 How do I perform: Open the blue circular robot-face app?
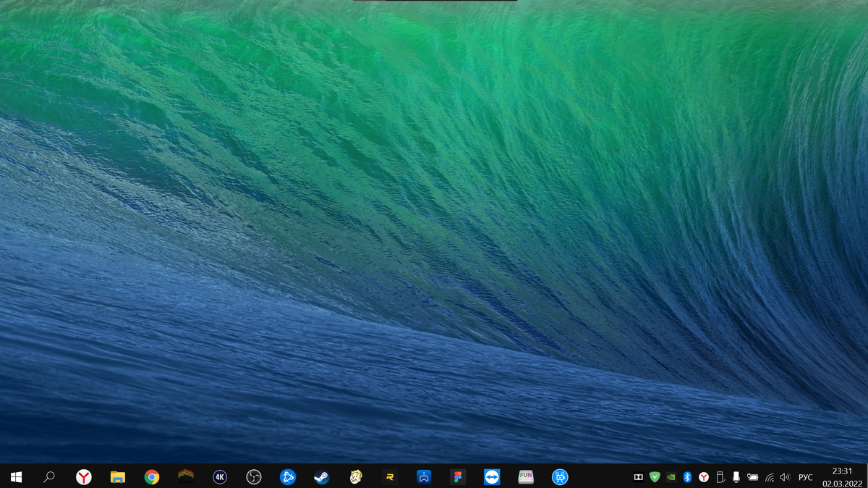pos(560,477)
